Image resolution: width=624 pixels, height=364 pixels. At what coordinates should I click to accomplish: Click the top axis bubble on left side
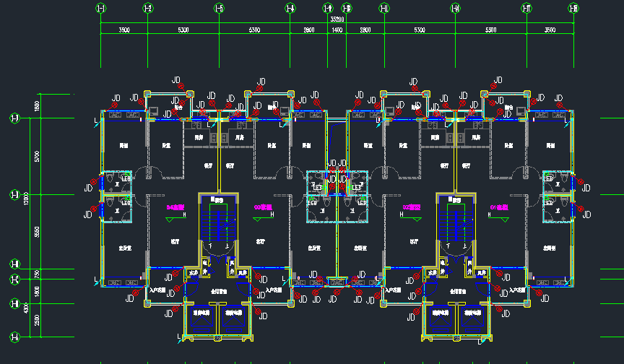click(x=14, y=118)
